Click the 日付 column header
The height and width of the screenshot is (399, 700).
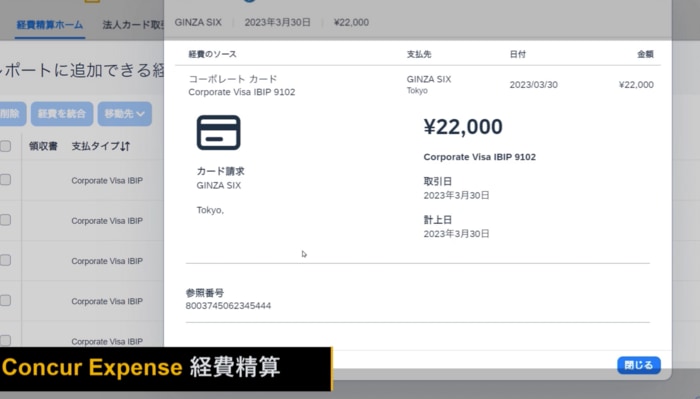[518, 54]
